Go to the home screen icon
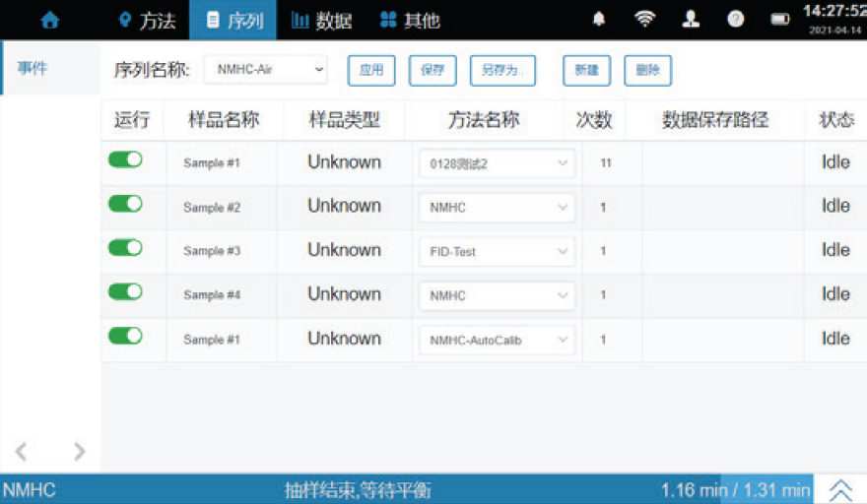This screenshot has height=504, width=867. point(50,21)
